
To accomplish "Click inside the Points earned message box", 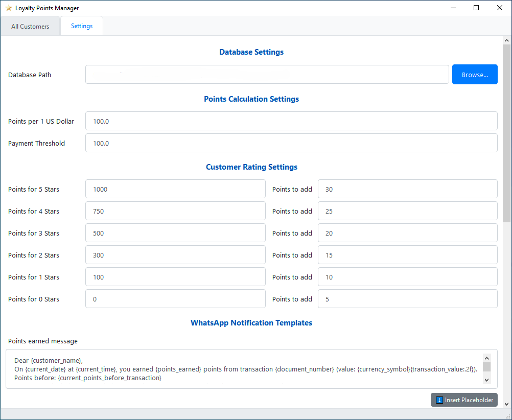I will (245, 369).
